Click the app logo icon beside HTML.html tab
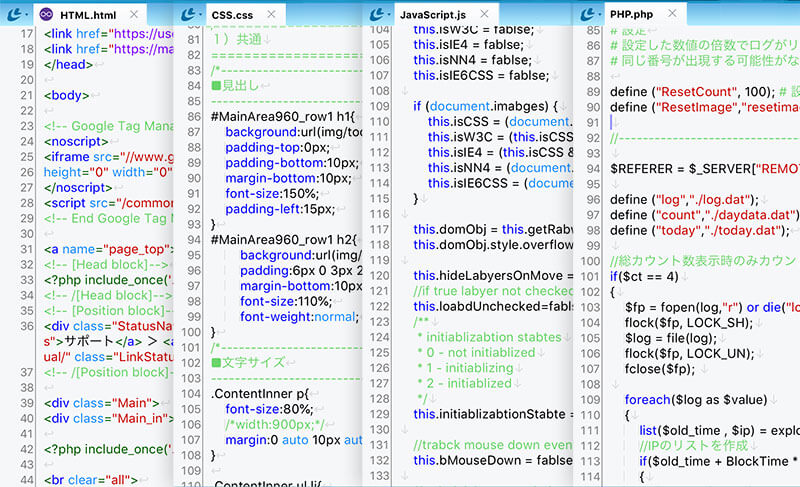This screenshot has height=487, width=800. (x=15, y=14)
